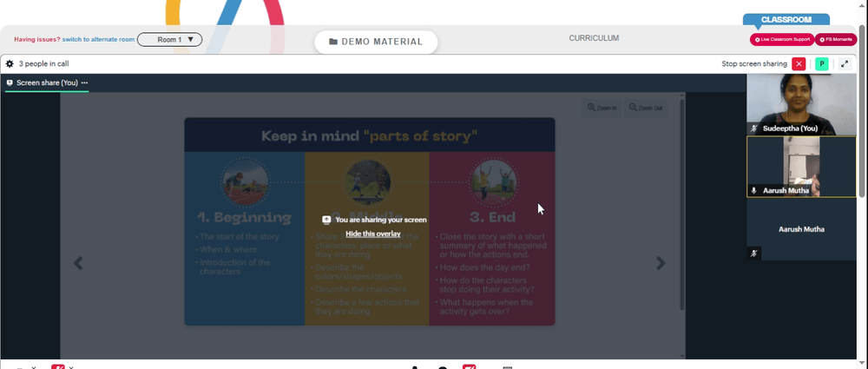Click microphone icon on Aarush Mutha video tile
This screenshot has width=868, height=369.
753,191
